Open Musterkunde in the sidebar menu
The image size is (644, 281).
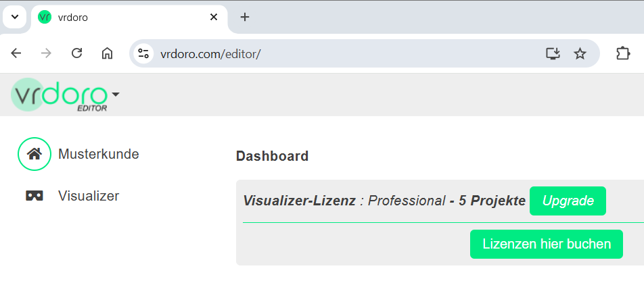click(99, 154)
